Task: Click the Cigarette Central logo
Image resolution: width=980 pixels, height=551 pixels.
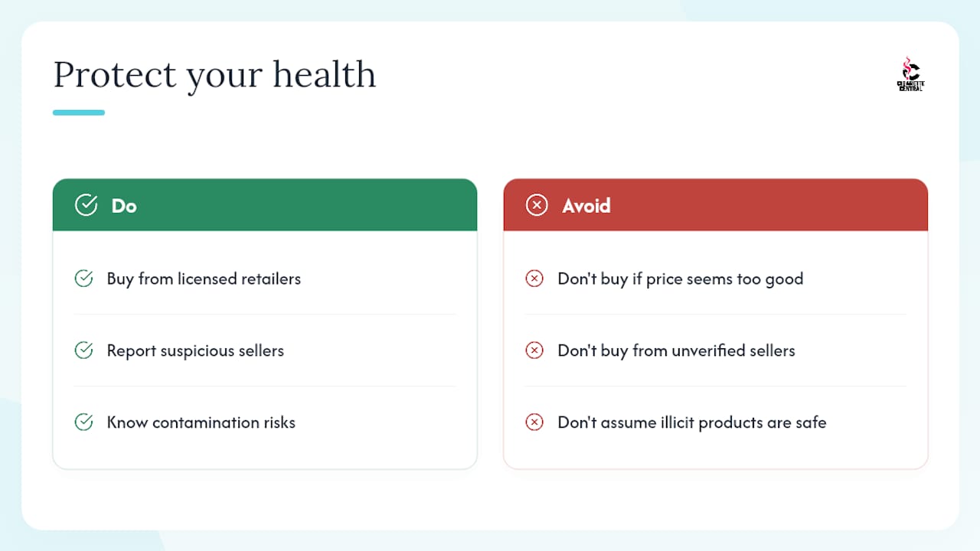Action: pos(910,74)
